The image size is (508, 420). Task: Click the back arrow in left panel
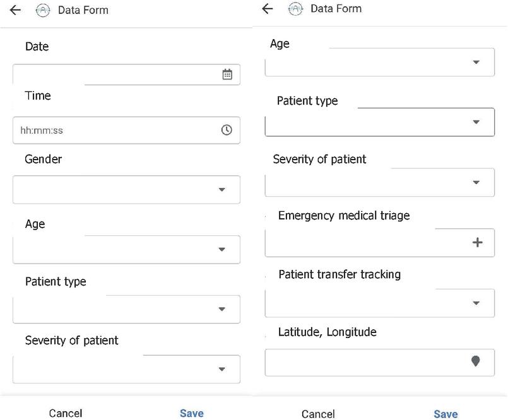(16, 10)
